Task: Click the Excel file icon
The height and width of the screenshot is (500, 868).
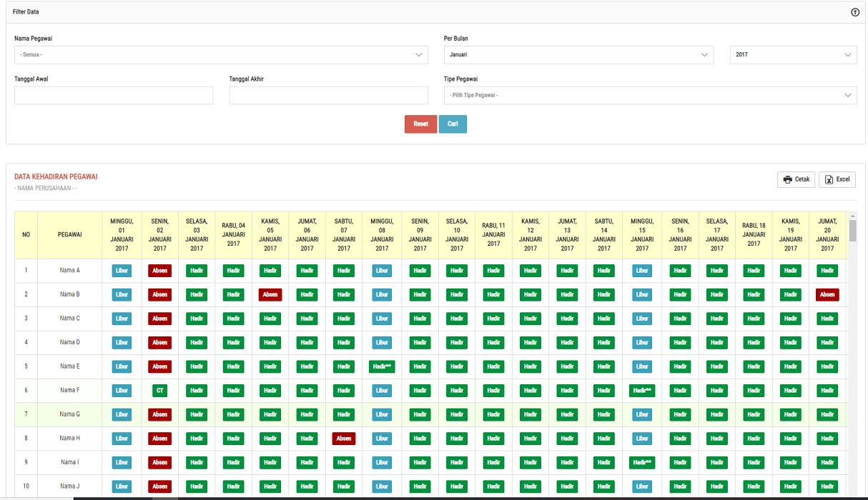Action: [x=829, y=179]
